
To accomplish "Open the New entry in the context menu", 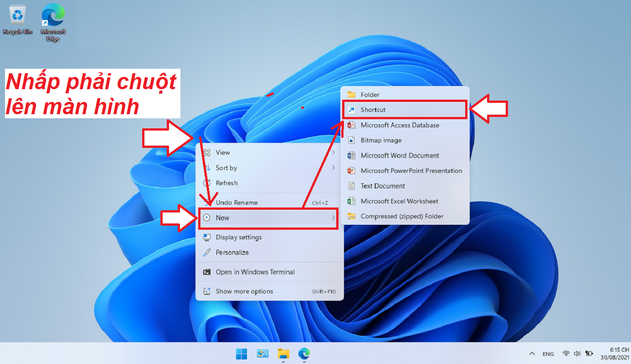I will tap(270, 218).
